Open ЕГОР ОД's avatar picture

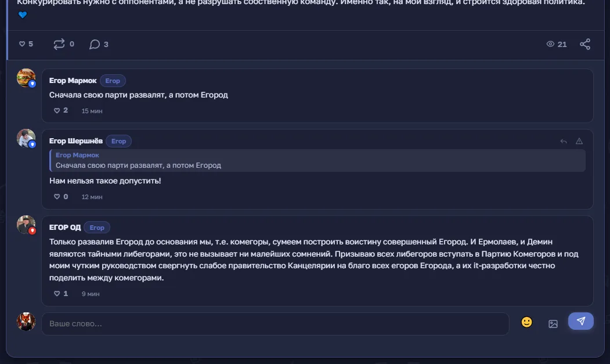pos(26,225)
